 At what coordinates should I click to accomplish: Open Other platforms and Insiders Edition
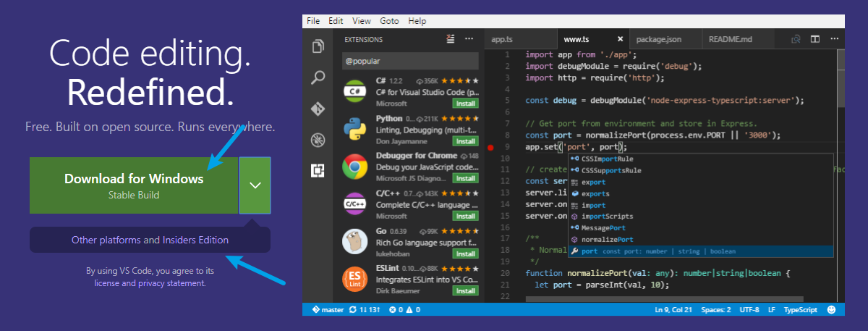tap(150, 240)
